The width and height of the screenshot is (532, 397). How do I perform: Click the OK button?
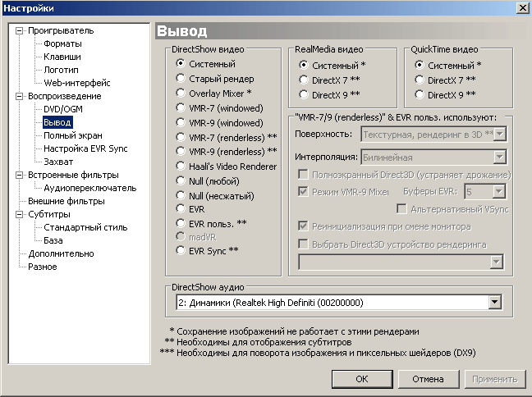pyautogui.click(x=361, y=379)
